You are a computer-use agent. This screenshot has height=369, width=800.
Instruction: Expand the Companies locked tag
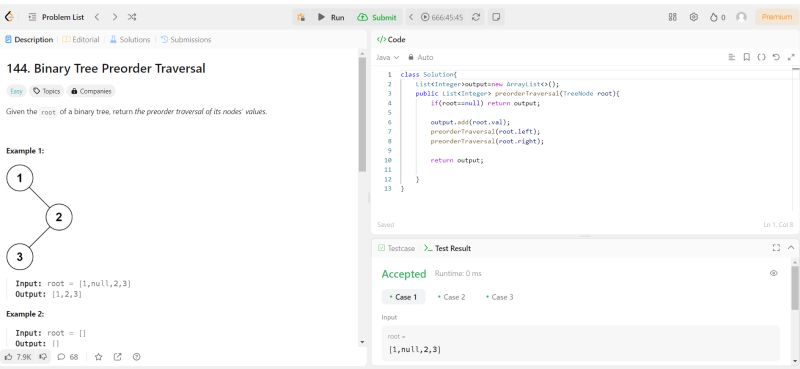click(x=91, y=91)
